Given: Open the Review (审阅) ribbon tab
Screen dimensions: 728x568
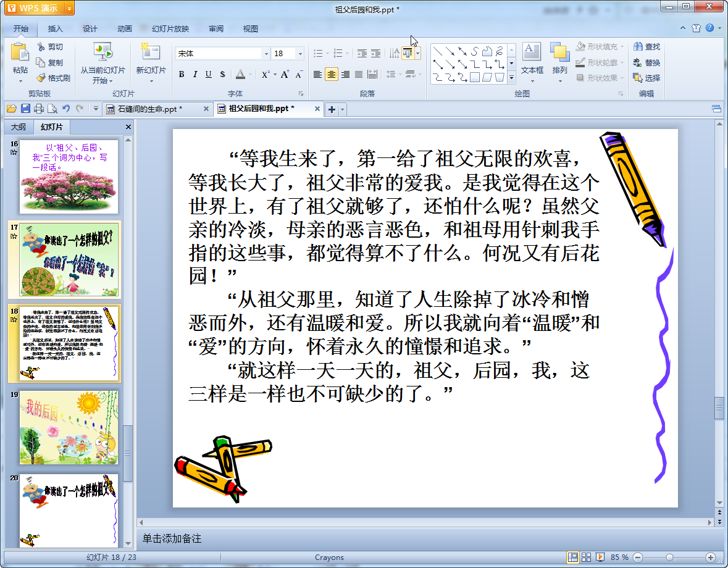Looking at the screenshot, I should pos(216,29).
